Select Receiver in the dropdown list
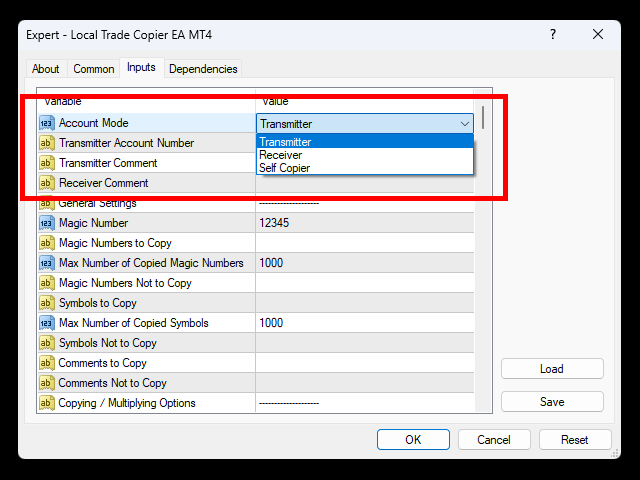Screen dimensions: 640x480 (365, 155)
